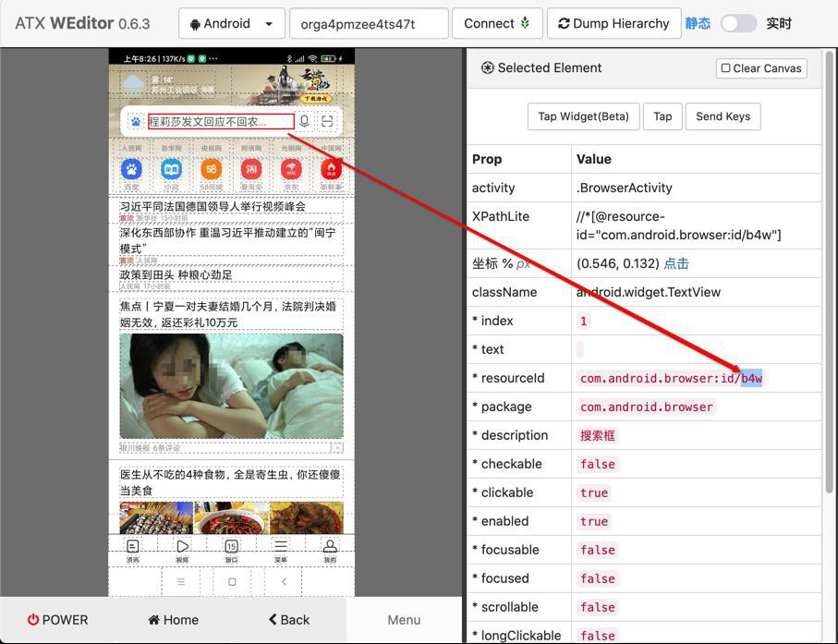Select the package value com.android.browser
The image size is (838, 644).
[646, 407]
